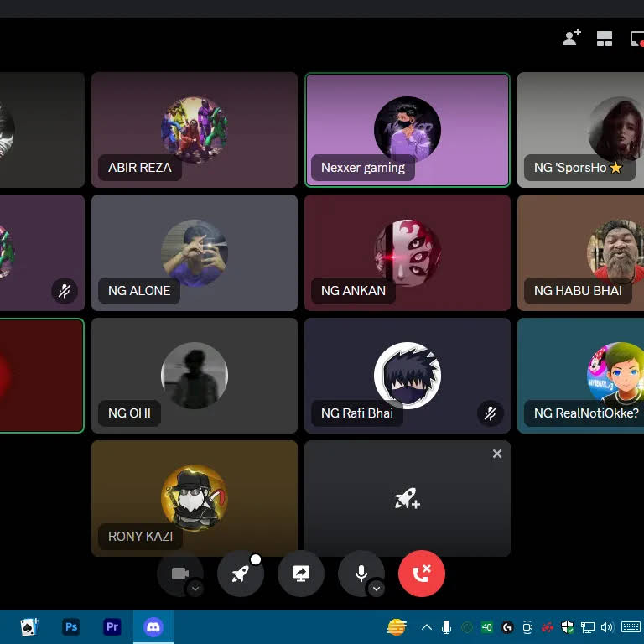Dismiss the activity tile with X
The image size is (644, 644).
tap(497, 454)
